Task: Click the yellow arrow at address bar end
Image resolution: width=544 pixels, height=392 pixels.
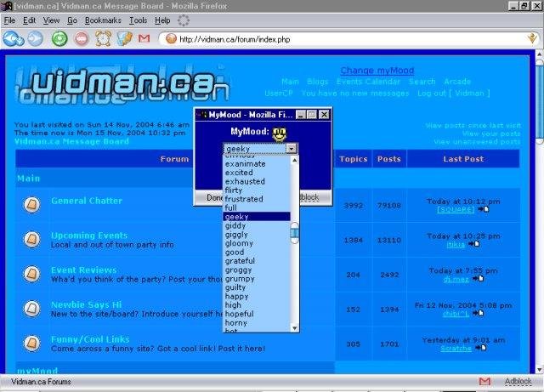Action: point(533,38)
